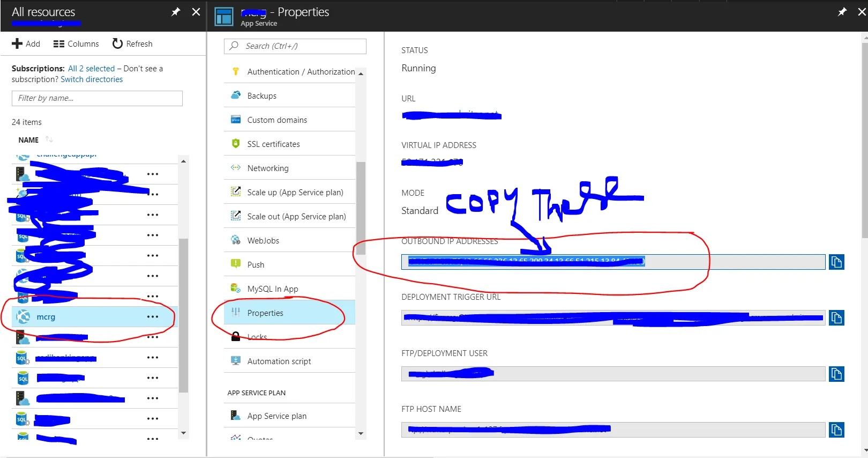This screenshot has width=868, height=458.
Task: Copy the FTP host name
Action: (836, 430)
